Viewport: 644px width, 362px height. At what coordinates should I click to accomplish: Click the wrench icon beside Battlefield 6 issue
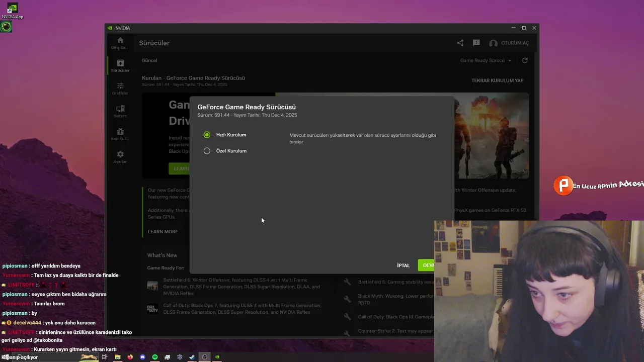tap(347, 282)
